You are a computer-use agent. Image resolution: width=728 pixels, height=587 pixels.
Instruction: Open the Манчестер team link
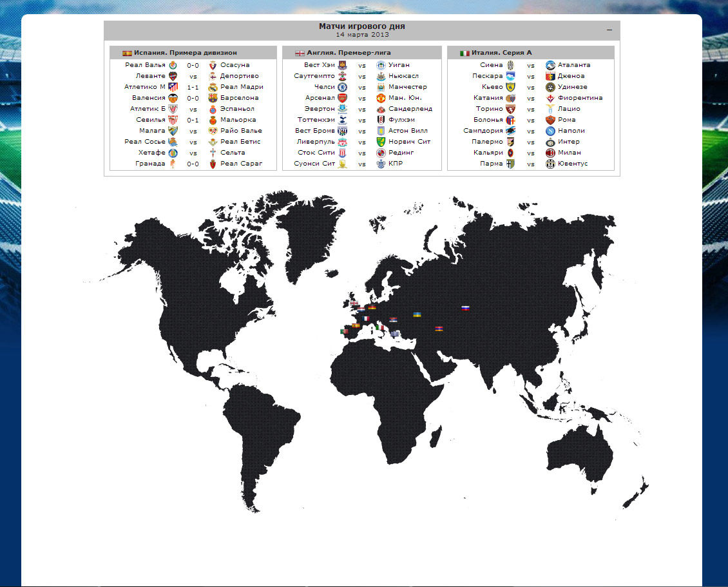[x=408, y=87]
